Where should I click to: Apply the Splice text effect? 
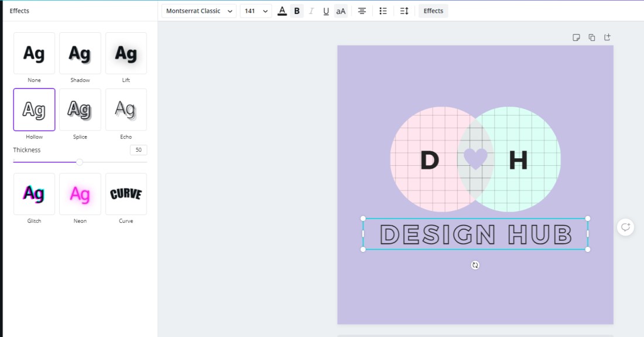click(x=80, y=110)
